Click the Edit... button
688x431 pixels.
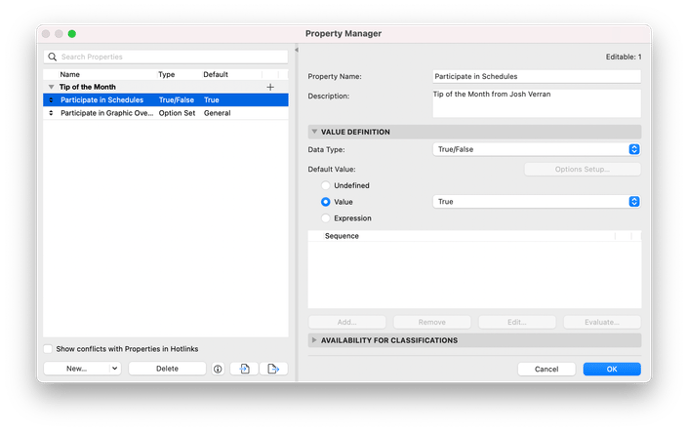(x=517, y=322)
